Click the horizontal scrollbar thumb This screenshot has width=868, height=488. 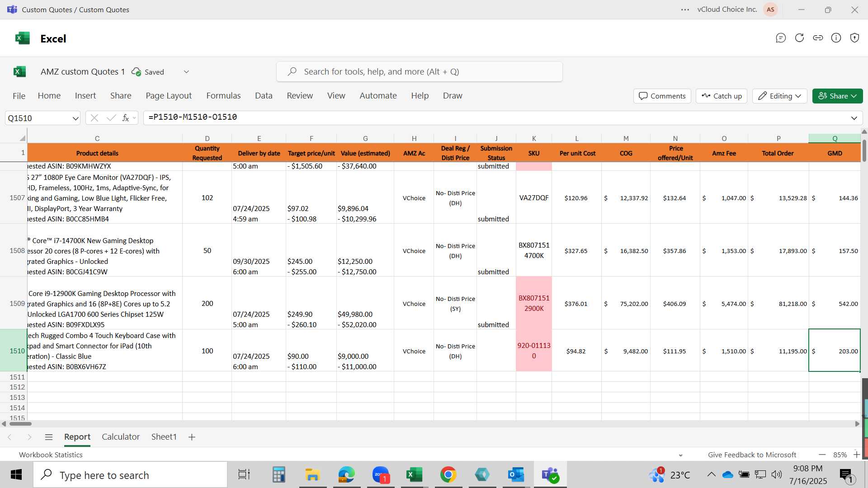20,424
